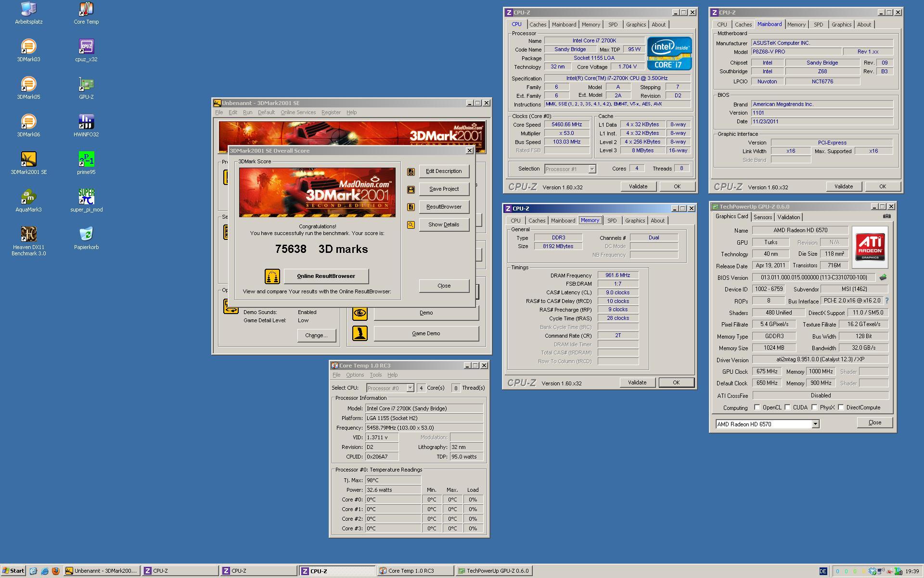Click the Intel Core i7 logo in CPU-Z
This screenshot has width=924, height=578.
tap(669, 54)
